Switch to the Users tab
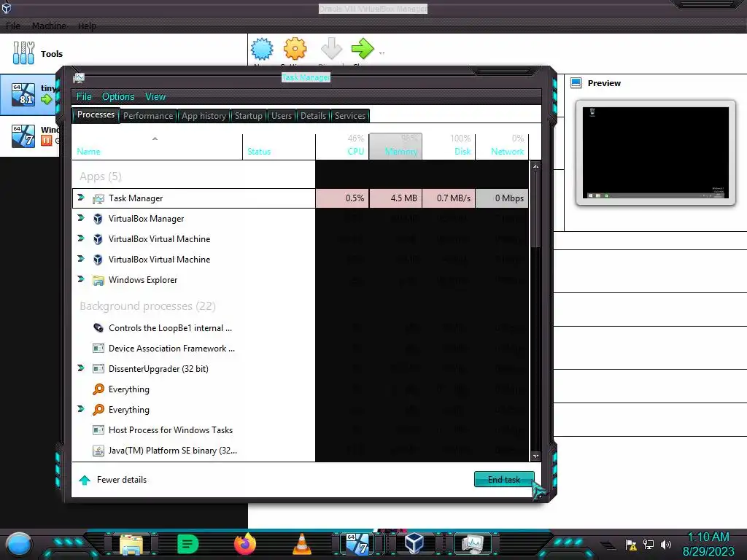 pyautogui.click(x=282, y=116)
